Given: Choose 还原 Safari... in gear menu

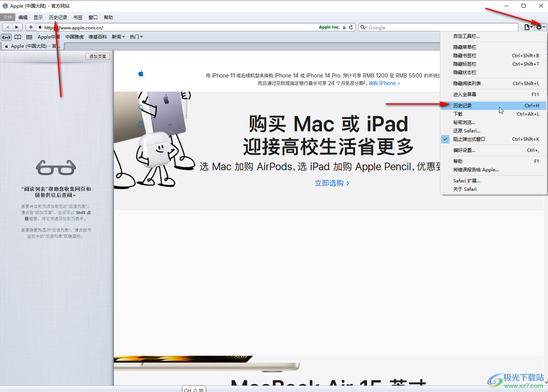Looking at the screenshot, I should click(494, 131).
